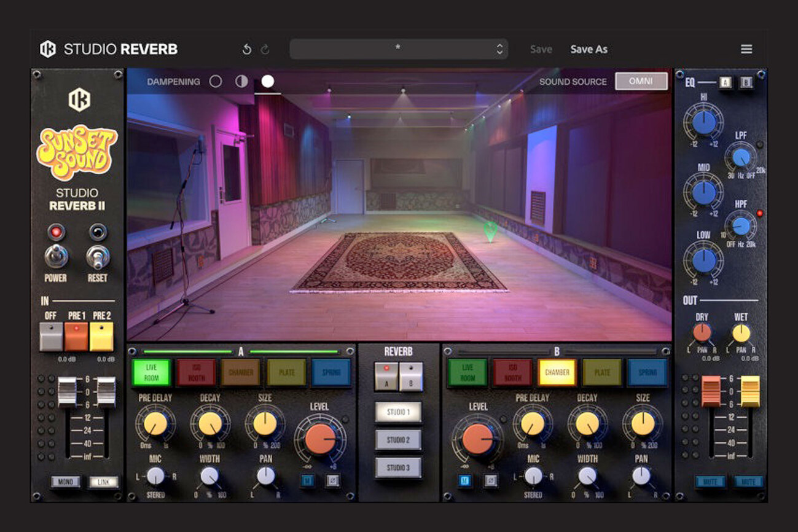Toggle the phase invert button in reverb B
Screen dimensions: 798x532
point(490,480)
